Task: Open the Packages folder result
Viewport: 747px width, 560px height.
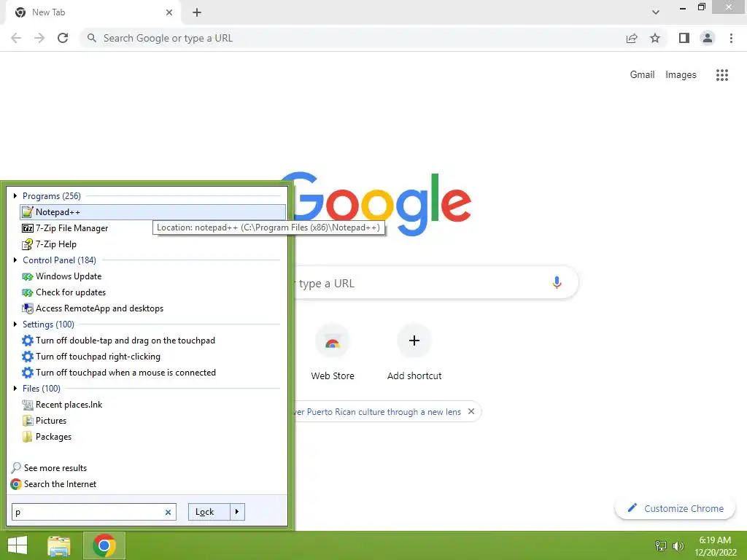Action: (53, 437)
